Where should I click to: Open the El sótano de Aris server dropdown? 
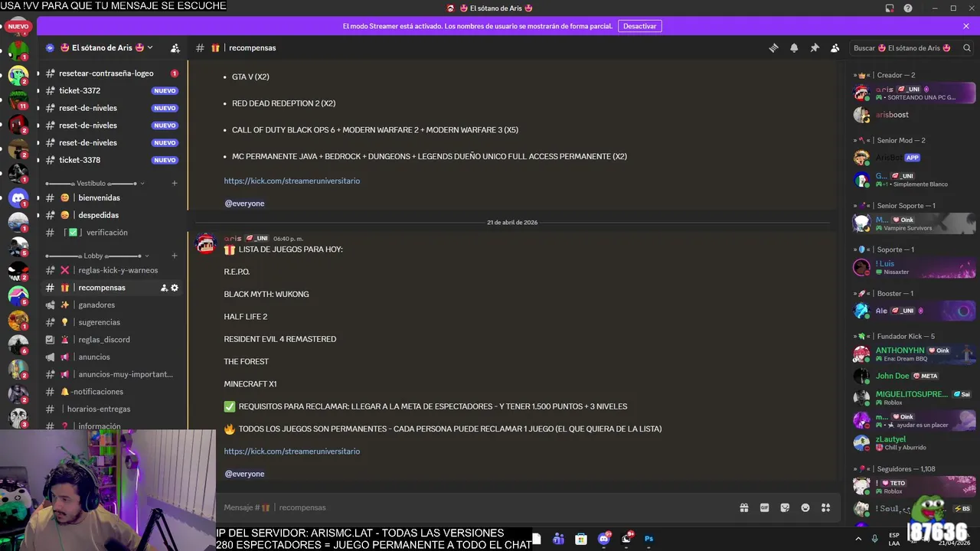[107, 47]
